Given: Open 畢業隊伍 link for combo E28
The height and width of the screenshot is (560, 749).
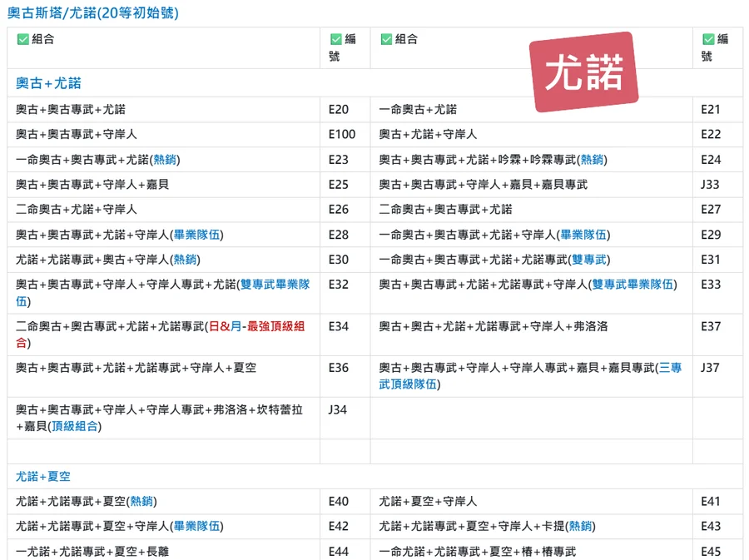Looking at the screenshot, I should coord(196,235).
